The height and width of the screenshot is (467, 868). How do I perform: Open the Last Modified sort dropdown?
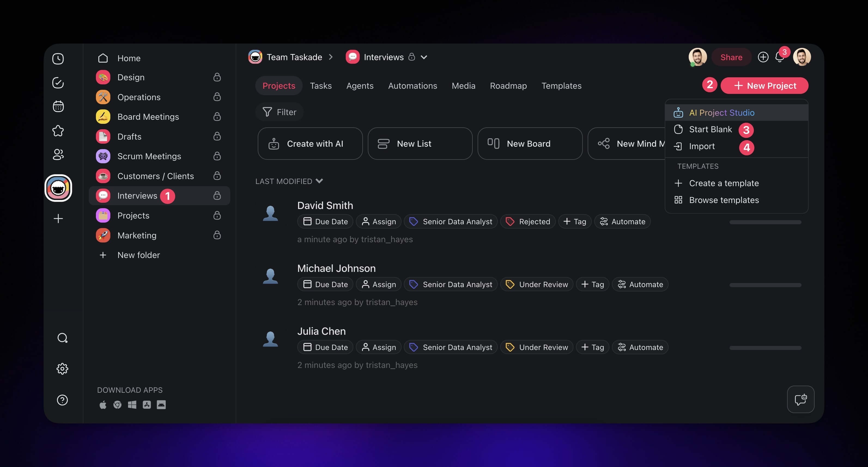tap(289, 181)
